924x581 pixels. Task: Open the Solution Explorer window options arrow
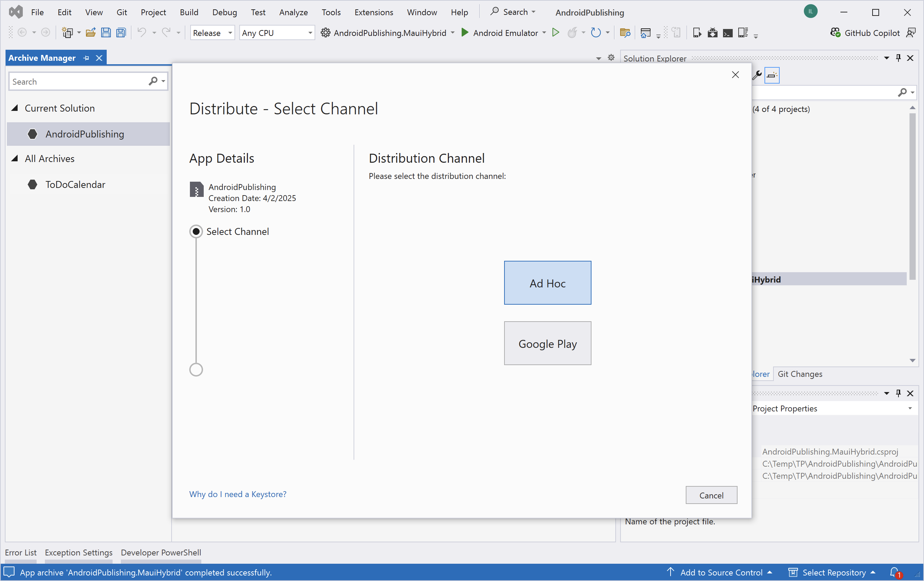click(887, 58)
